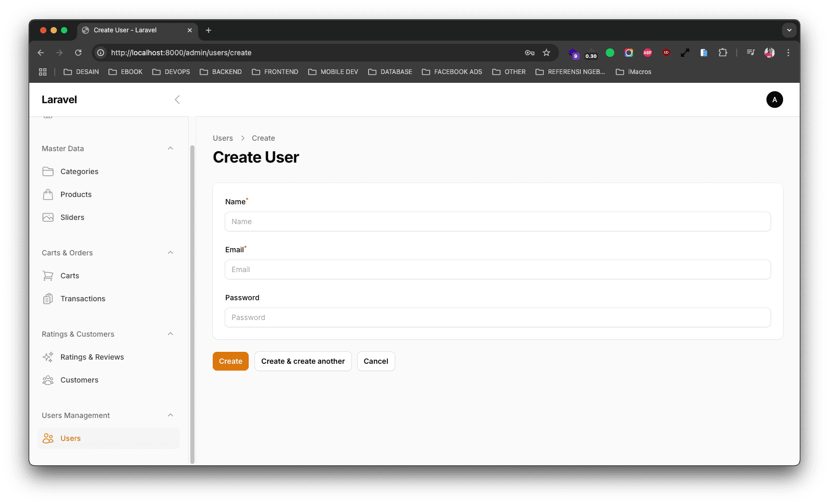Click the sidebar vertical scrollbar
829x504 pixels.
coord(192,302)
